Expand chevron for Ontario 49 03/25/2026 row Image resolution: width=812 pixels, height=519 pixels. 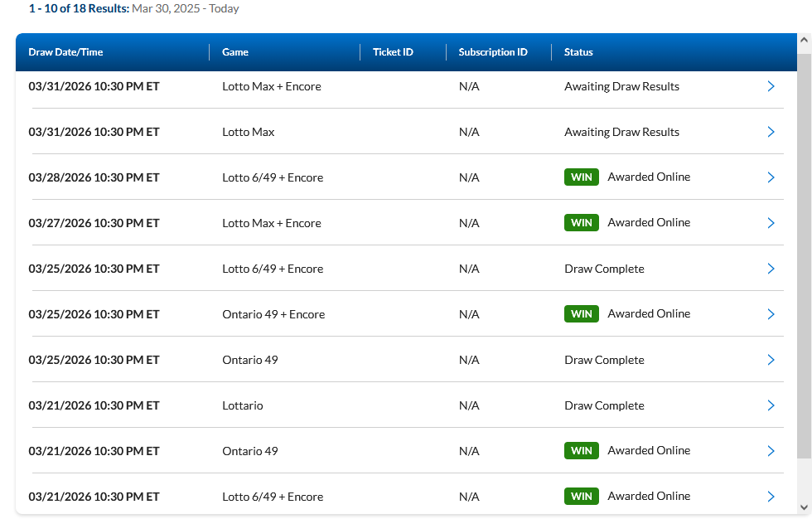click(771, 360)
